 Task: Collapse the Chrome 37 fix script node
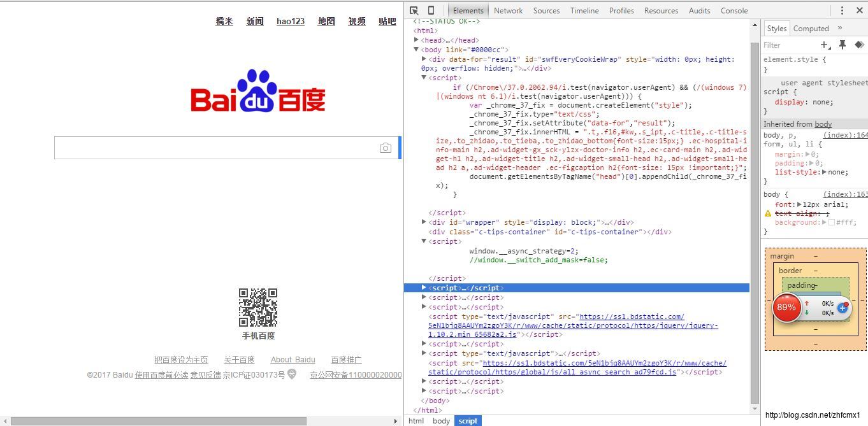pyautogui.click(x=424, y=78)
